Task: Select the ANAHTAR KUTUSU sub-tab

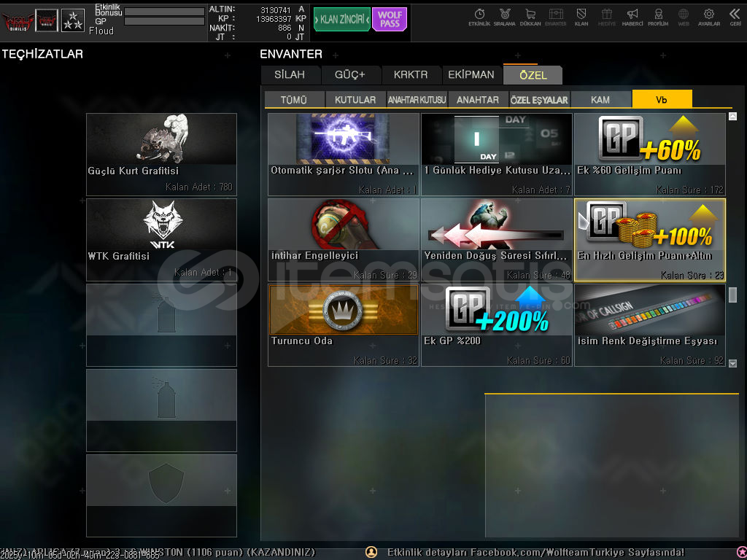Action: click(x=417, y=99)
